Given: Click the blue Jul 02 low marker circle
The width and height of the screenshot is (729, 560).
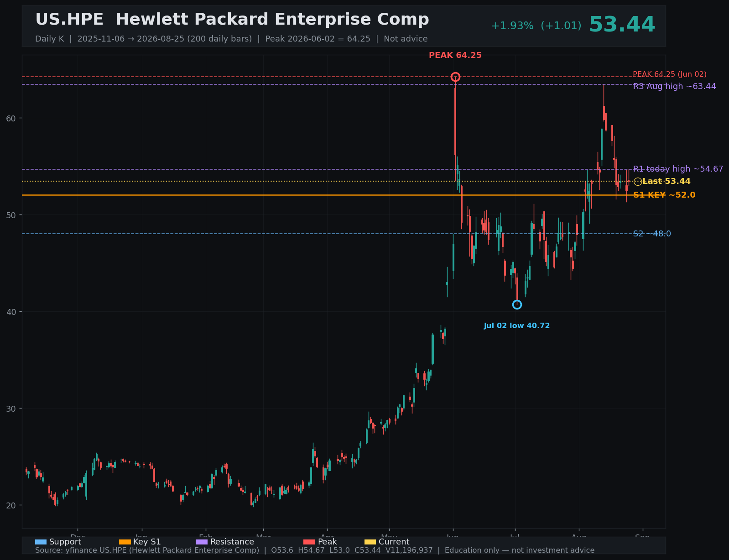Looking at the screenshot, I should pyautogui.click(x=517, y=304).
